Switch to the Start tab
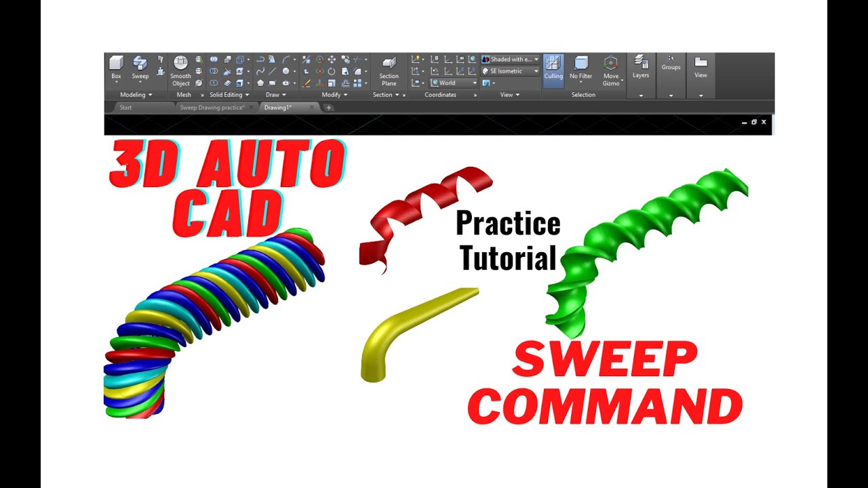Image resolution: width=868 pixels, height=488 pixels. coord(126,107)
